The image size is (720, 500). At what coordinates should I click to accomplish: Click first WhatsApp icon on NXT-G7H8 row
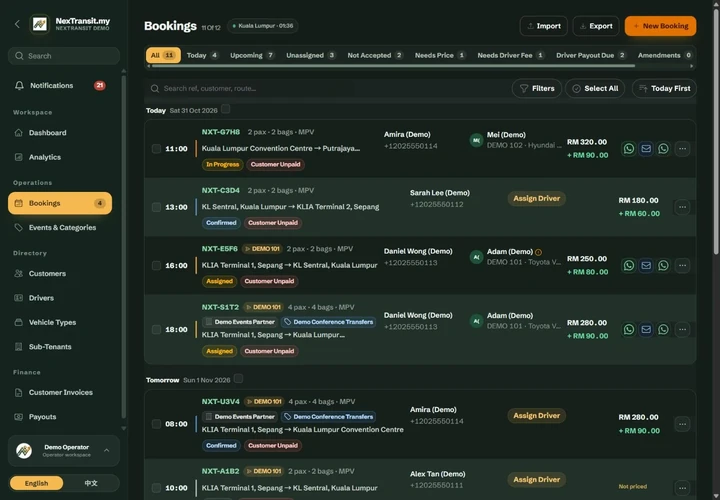pyautogui.click(x=629, y=149)
